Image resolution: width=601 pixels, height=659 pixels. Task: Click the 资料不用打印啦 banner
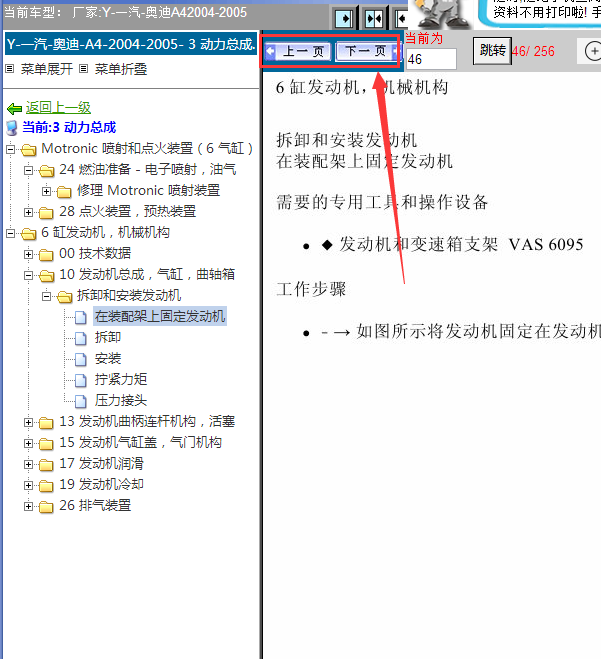546,13
